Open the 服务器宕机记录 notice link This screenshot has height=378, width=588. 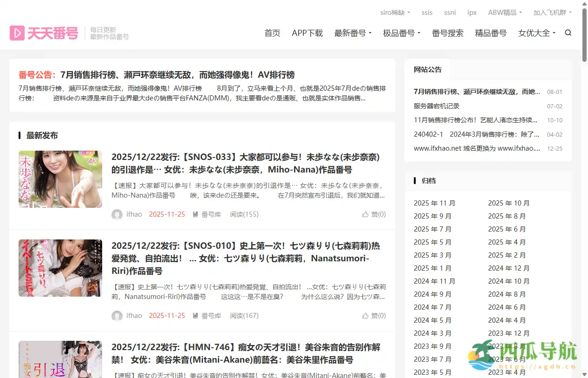point(437,106)
